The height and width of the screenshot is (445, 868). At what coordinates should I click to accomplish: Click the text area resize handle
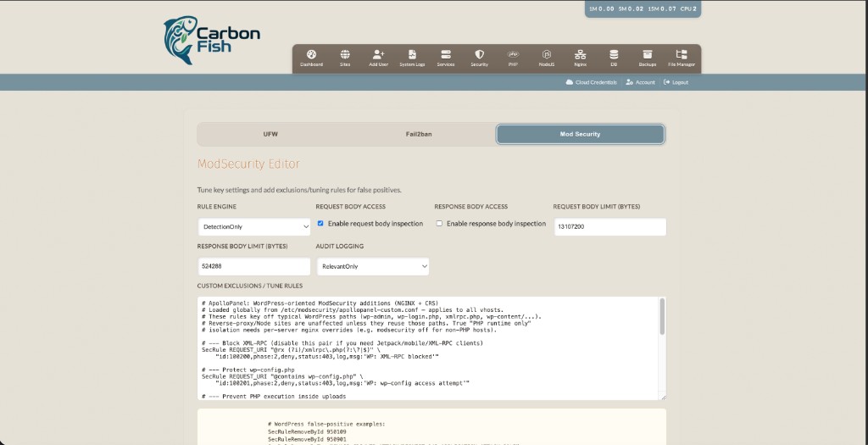(x=662, y=397)
